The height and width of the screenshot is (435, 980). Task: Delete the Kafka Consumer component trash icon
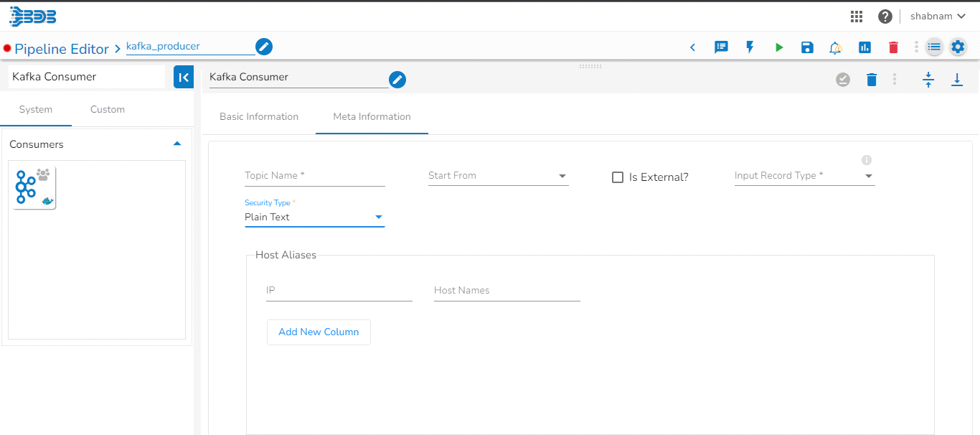coord(872,80)
